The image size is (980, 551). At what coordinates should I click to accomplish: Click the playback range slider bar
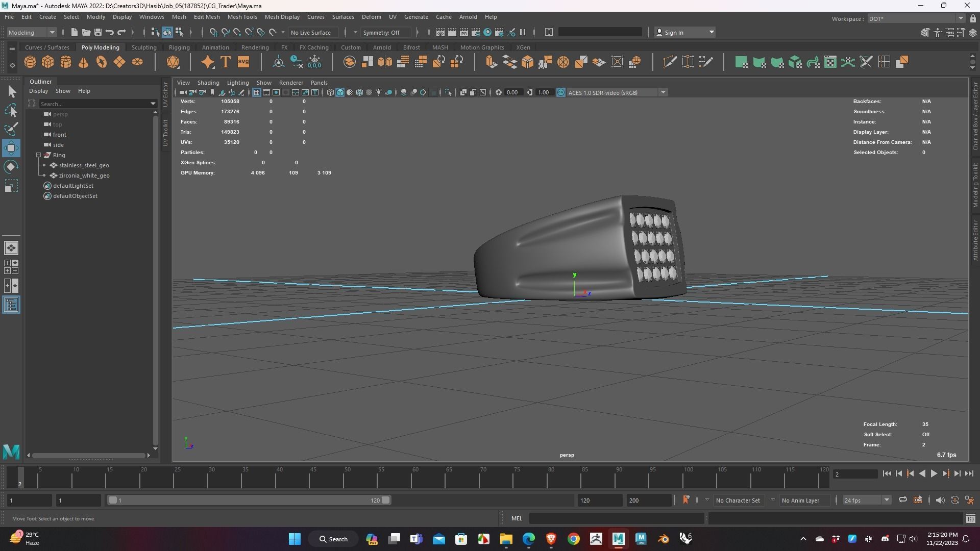coord(249,500)
